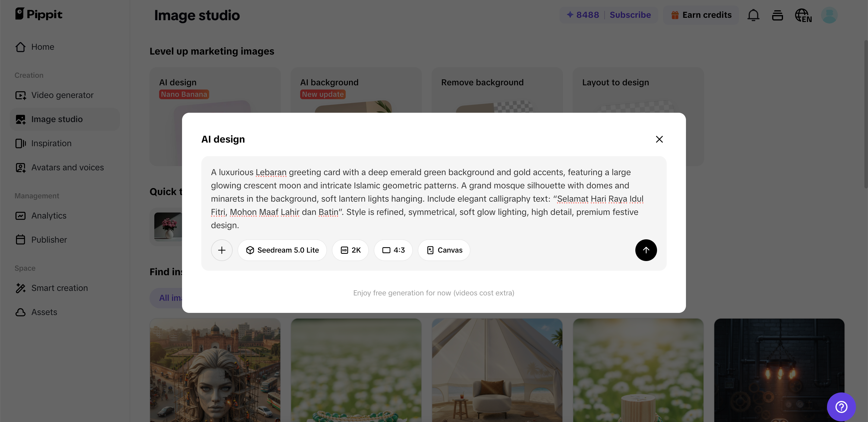
Task: Open Avatars and voices in sidebar
Action: click(68, 168)
